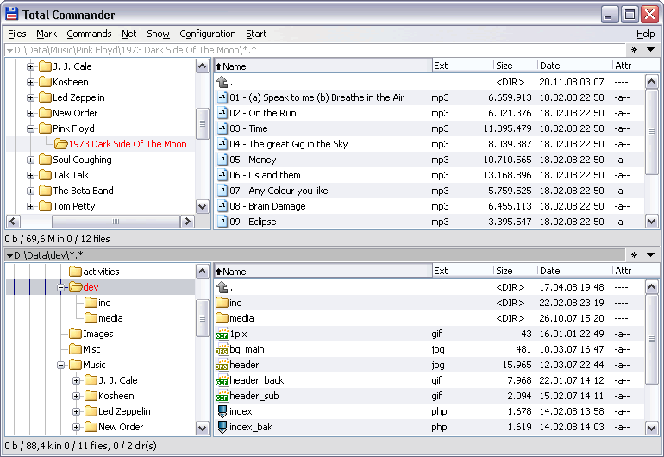Click the mp3 icon of Any Colour you like

pos(222,191)
